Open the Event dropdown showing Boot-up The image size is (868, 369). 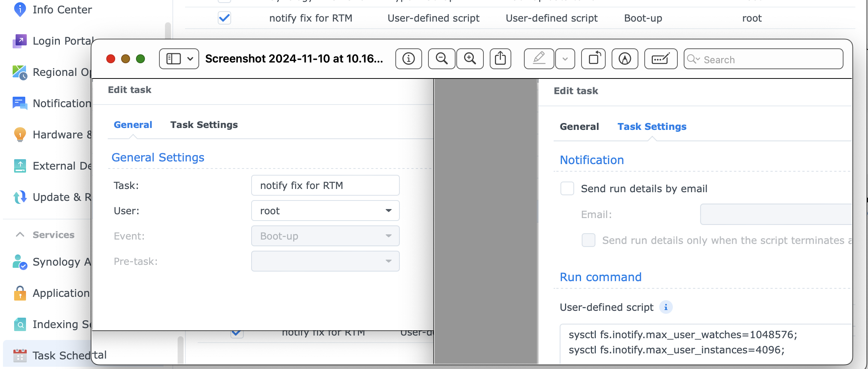325,236
